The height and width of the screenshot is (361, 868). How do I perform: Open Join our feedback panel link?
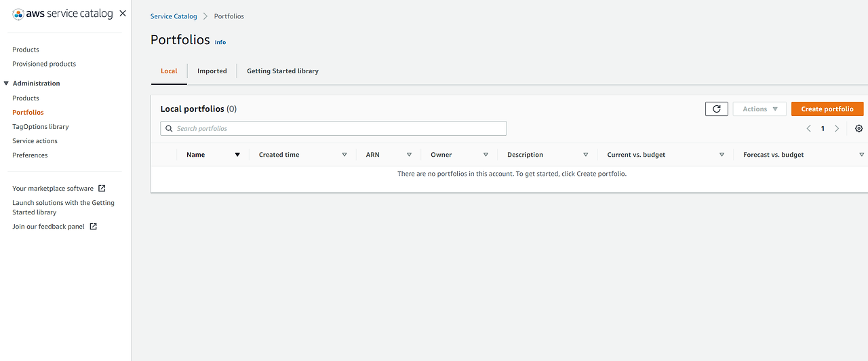[49, 227]
